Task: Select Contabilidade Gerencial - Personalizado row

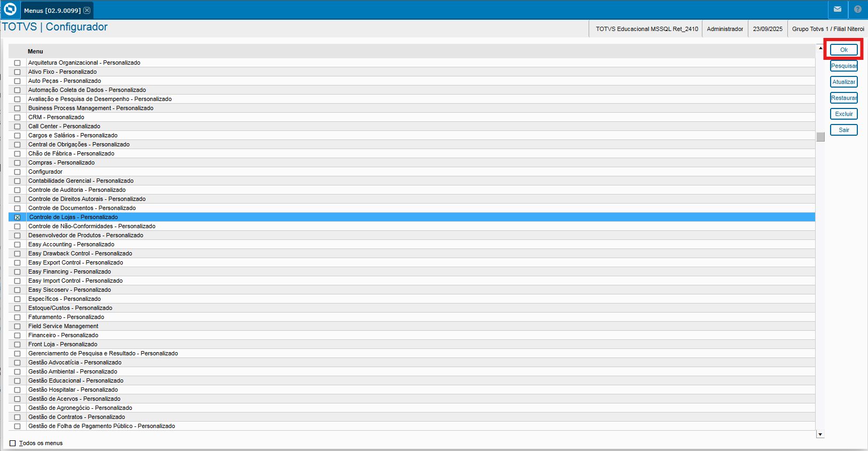Action: click(x=412, y=181)
